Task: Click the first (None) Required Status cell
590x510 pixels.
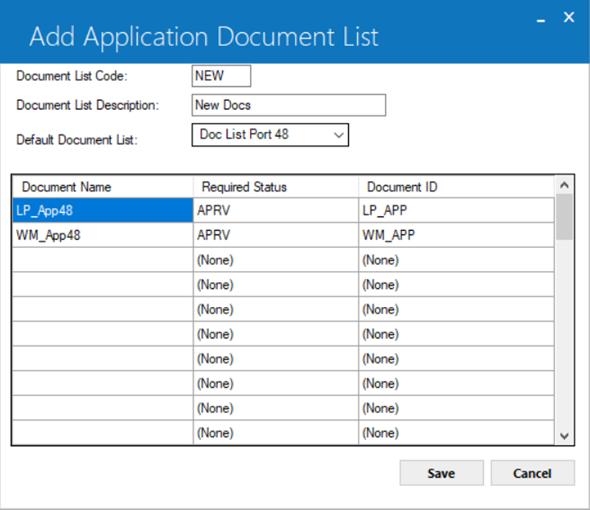Action: tap(276, 260)
